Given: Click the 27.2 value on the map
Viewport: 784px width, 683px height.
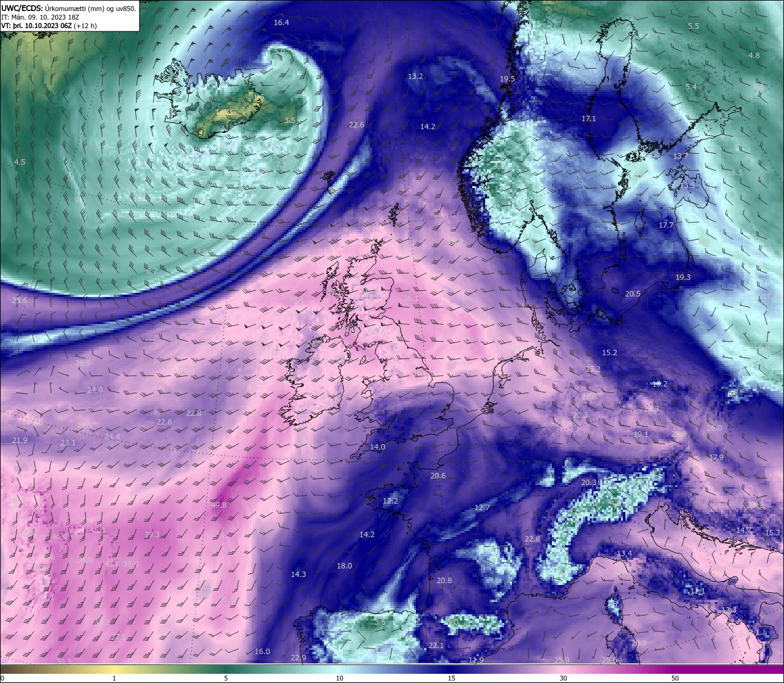Looking at the screenshot, I should [x=593, y=370].
